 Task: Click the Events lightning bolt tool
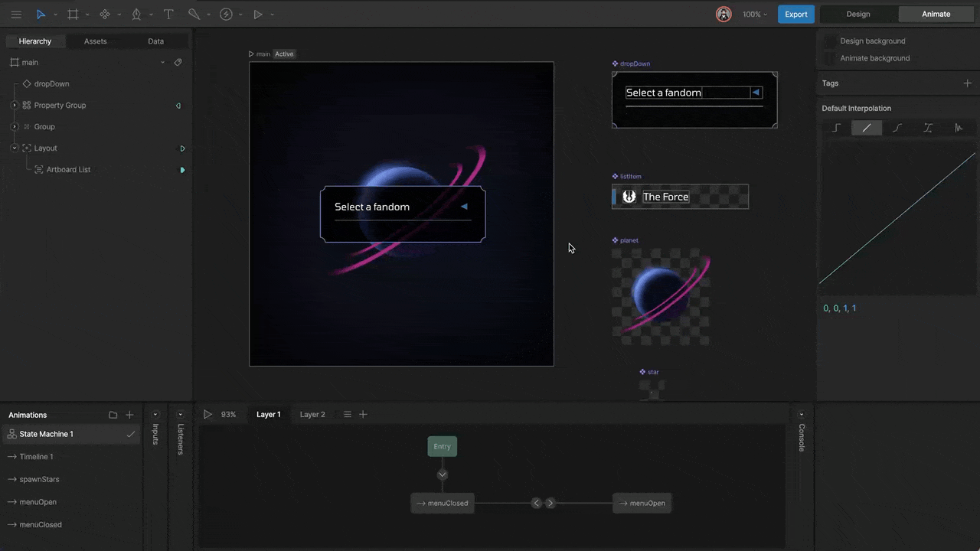(226, 15)
